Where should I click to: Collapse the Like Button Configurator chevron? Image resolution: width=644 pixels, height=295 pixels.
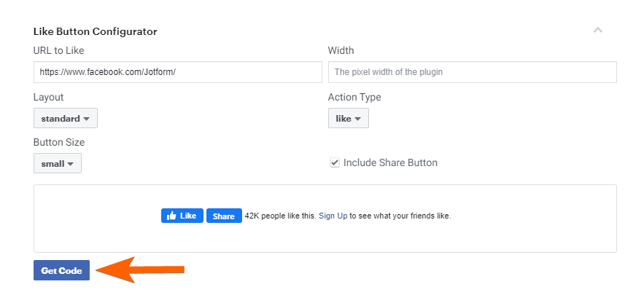click(598, 31)
